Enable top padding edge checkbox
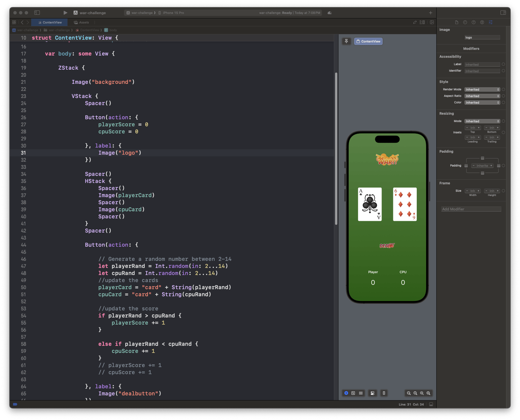520x420 pixels. coord(482,158)
